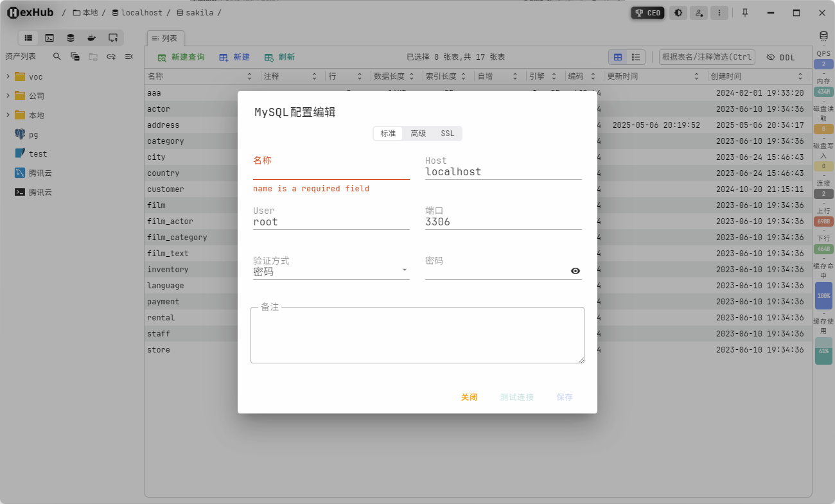Switch to the 高级 configuration tab

tap(418, 134)
